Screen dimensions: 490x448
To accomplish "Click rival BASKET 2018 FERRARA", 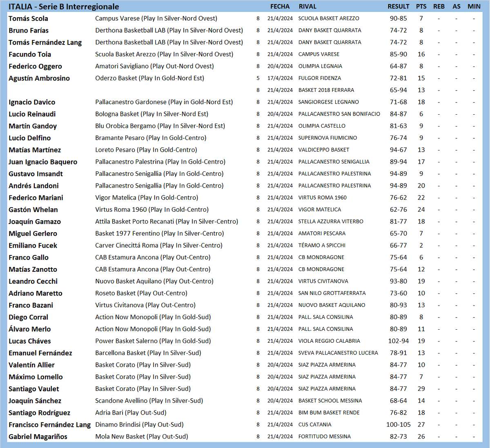I will pos(326,90).
